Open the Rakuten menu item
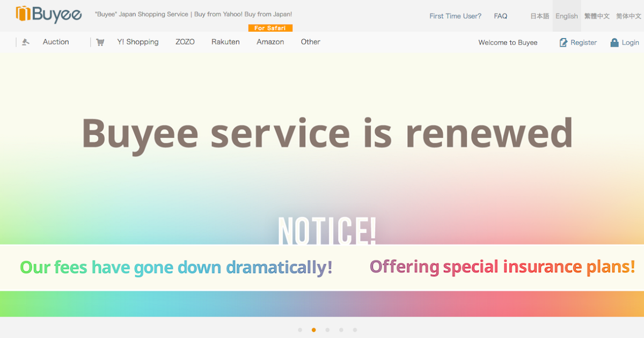644x338 pixels. coord(225,42)
